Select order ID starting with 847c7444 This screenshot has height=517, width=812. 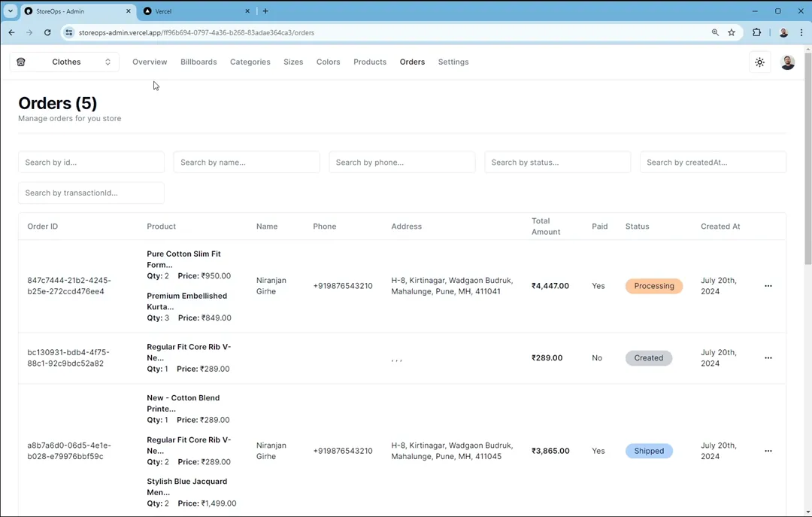[69, 286]
